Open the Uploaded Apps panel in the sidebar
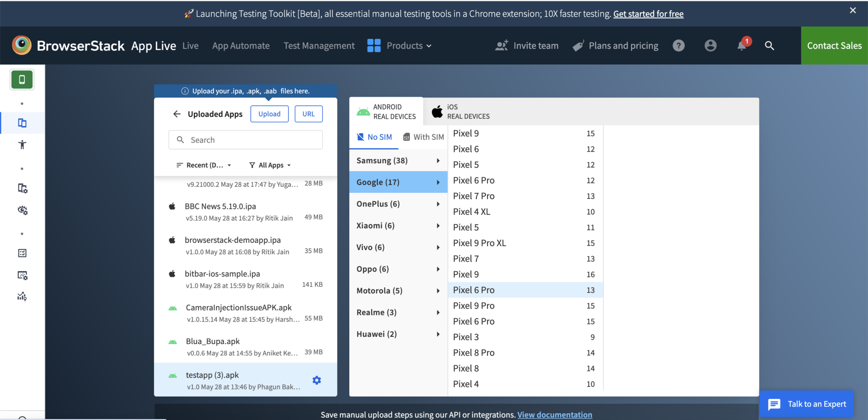 pos(22,122)
